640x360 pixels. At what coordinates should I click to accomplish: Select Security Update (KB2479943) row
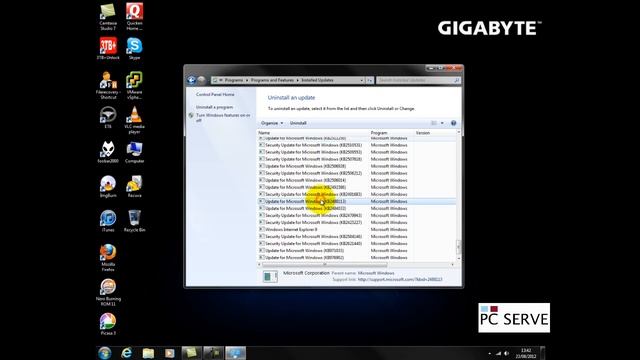357,216
